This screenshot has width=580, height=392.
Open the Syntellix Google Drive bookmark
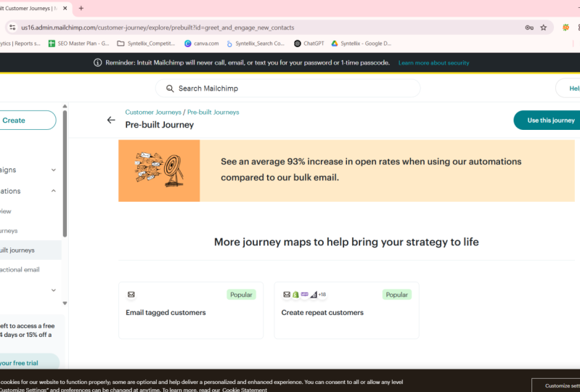[361, 44]
